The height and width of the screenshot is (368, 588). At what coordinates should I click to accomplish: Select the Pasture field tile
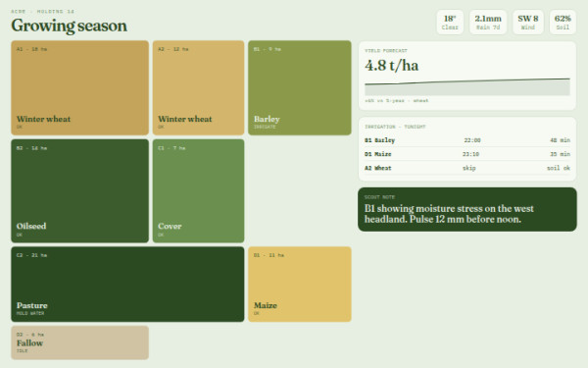pos(127,285)
